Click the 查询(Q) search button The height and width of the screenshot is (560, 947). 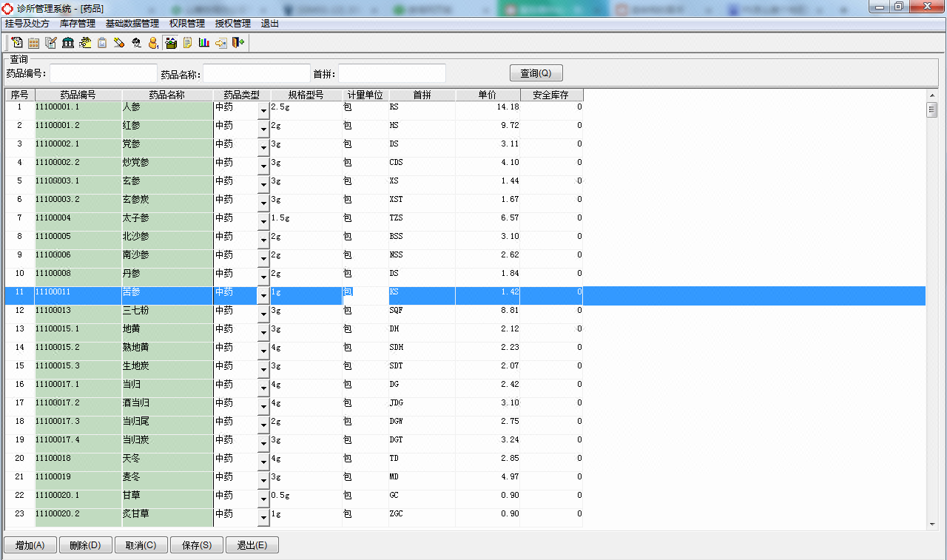(x=536, y=73)
